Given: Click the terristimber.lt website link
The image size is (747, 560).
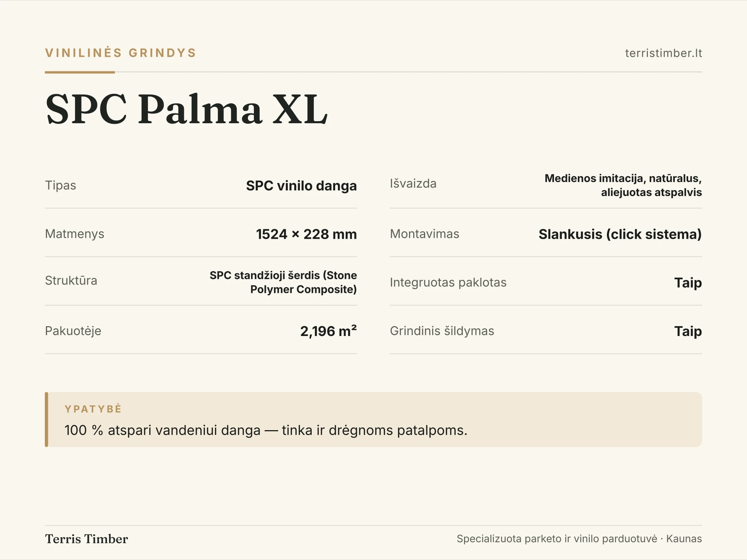Looking at the screenshot, I should (x=663, y=53).
